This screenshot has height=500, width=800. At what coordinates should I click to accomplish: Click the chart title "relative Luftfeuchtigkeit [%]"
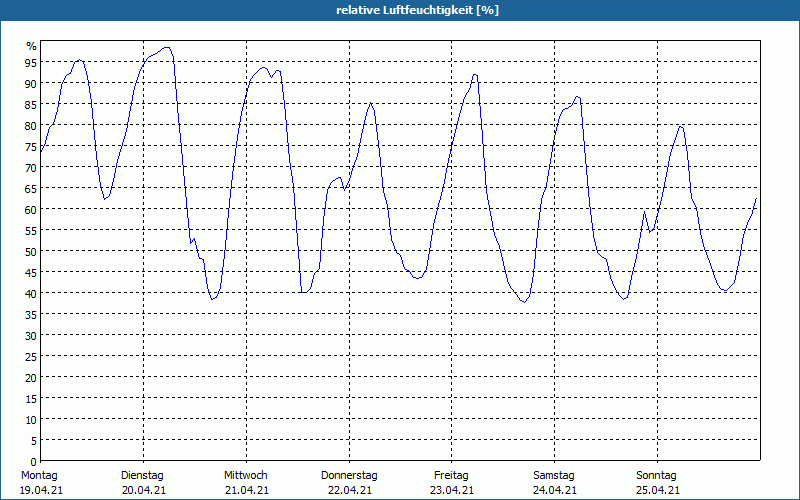pyautogui.click(x=417, y=10)
